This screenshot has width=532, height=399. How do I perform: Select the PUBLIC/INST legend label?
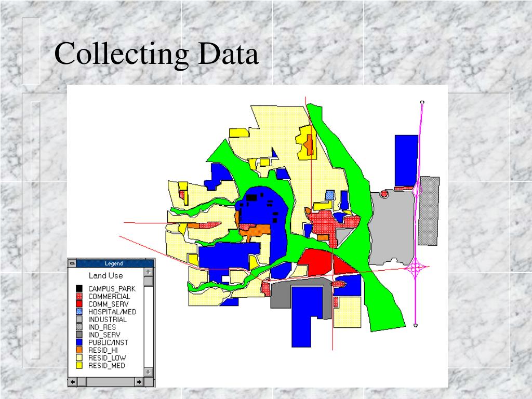pyautogui.click(x=108, y=342)
